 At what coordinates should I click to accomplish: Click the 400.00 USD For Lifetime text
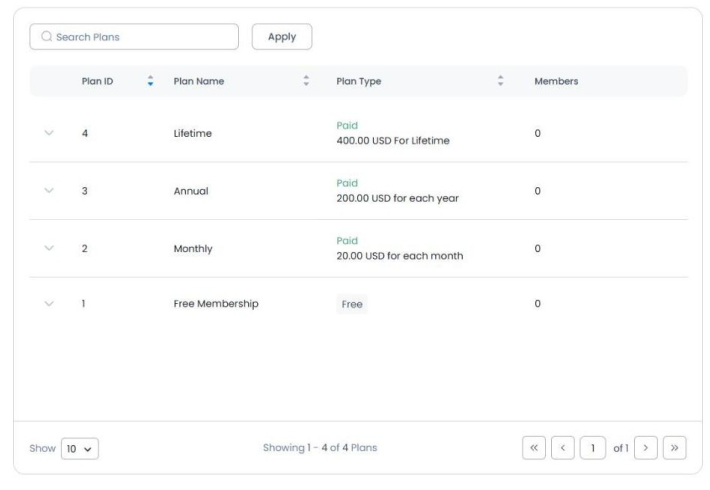(393, 140)
